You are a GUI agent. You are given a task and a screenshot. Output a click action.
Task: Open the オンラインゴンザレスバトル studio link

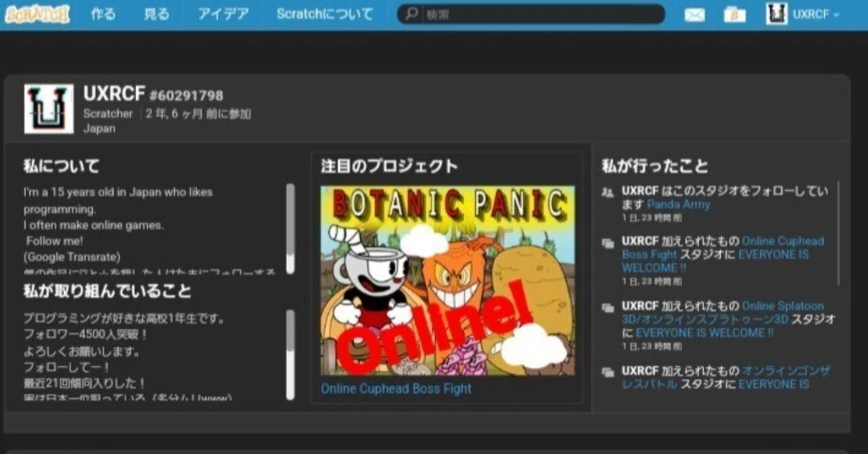click(726, 377)
